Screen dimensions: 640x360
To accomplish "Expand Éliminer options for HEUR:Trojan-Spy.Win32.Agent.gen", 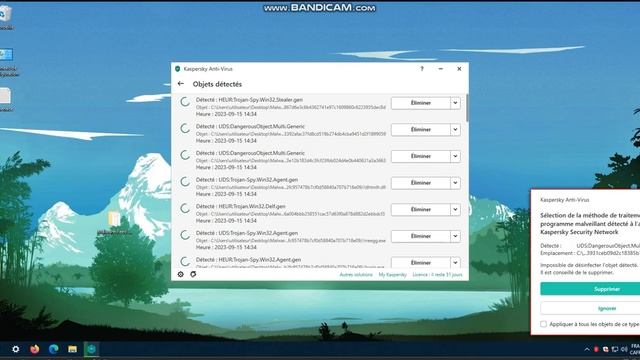I will [456, 262].
